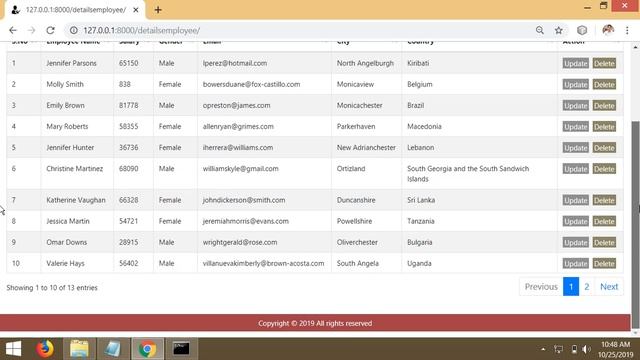Image resolution: width=640 pixels, height=360 pixels.
Task: Update employee Jennifer Parsons
Action: (576, 63)
